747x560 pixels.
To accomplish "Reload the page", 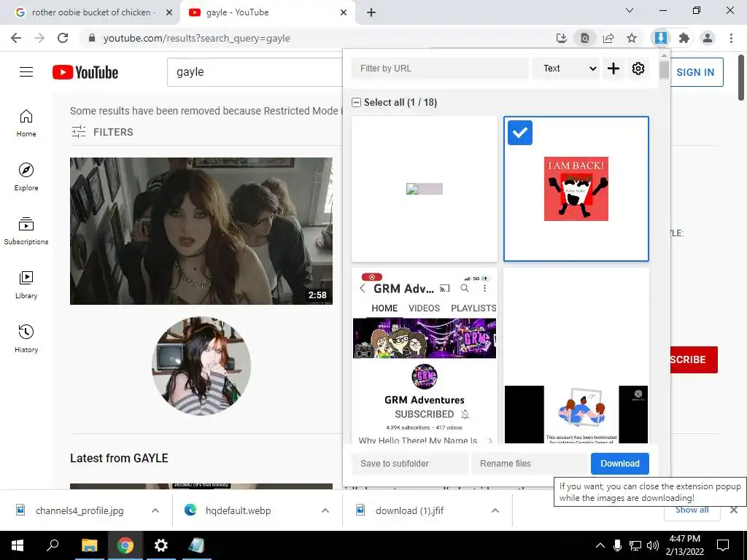I will [63, 38].
